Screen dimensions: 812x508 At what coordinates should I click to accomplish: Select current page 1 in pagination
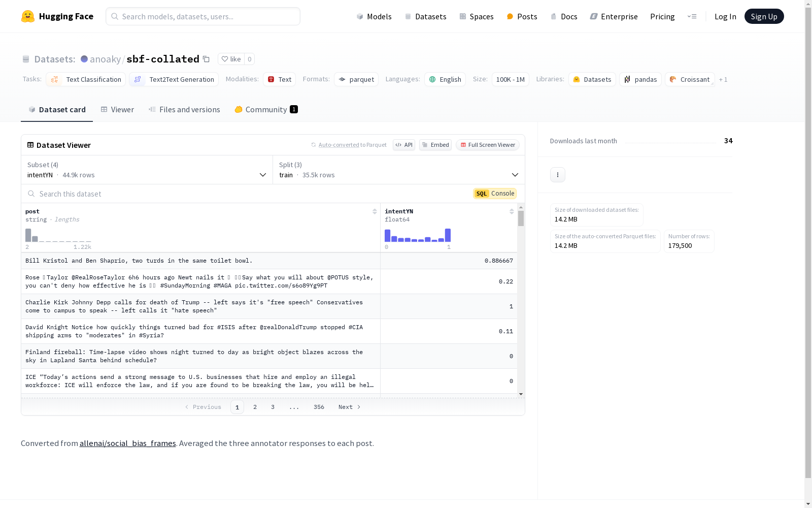tap(237, 407)
